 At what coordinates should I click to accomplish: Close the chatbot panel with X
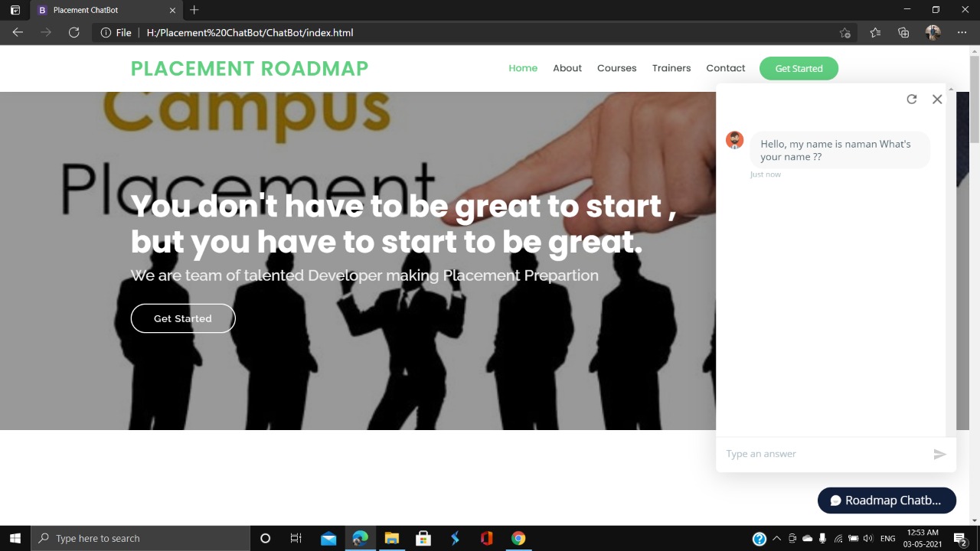click(937, 99)
